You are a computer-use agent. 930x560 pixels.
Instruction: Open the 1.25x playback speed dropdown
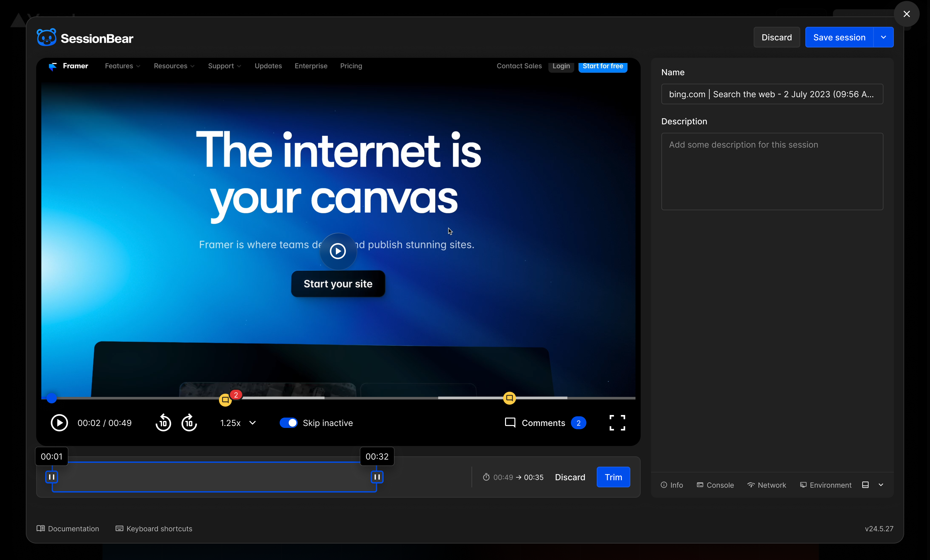238,423
